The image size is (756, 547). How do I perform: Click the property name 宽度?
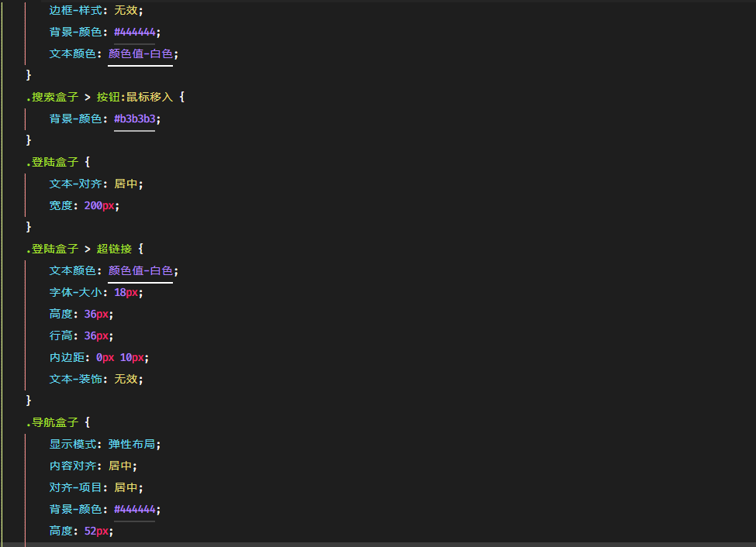pos(60,205)
